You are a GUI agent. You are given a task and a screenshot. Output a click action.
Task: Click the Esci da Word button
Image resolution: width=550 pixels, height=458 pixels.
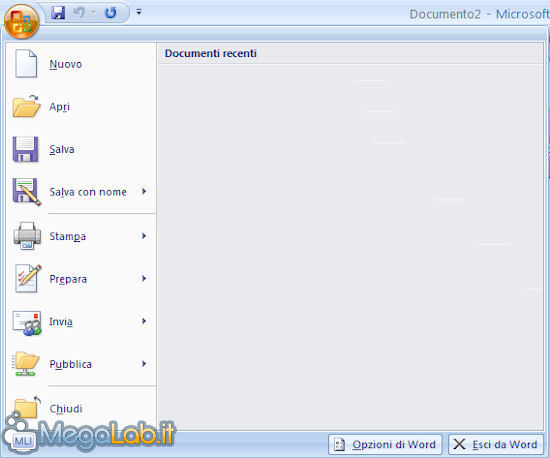click(496, 444)
